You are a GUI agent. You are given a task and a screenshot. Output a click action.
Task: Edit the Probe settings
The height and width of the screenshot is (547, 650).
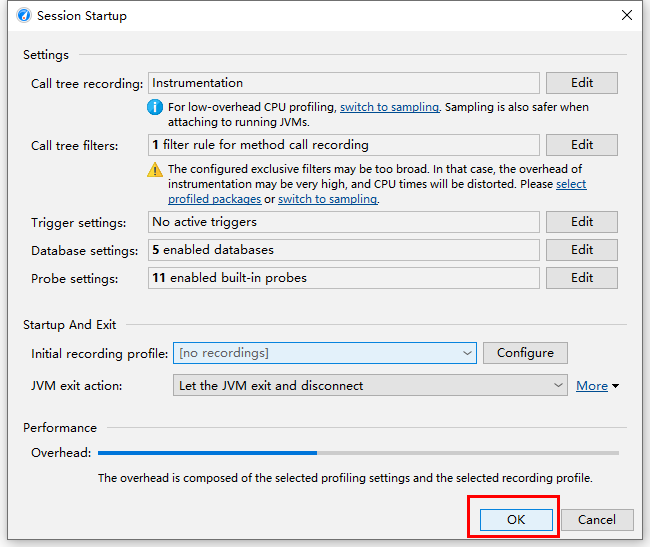pyautogui.click(x=581, y=278)
